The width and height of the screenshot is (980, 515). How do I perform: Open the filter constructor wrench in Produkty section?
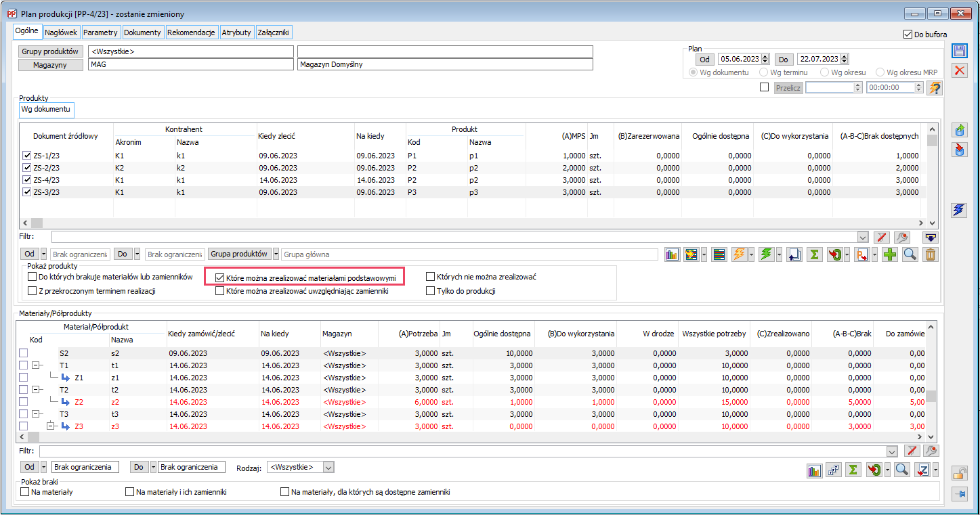point(901,237)
